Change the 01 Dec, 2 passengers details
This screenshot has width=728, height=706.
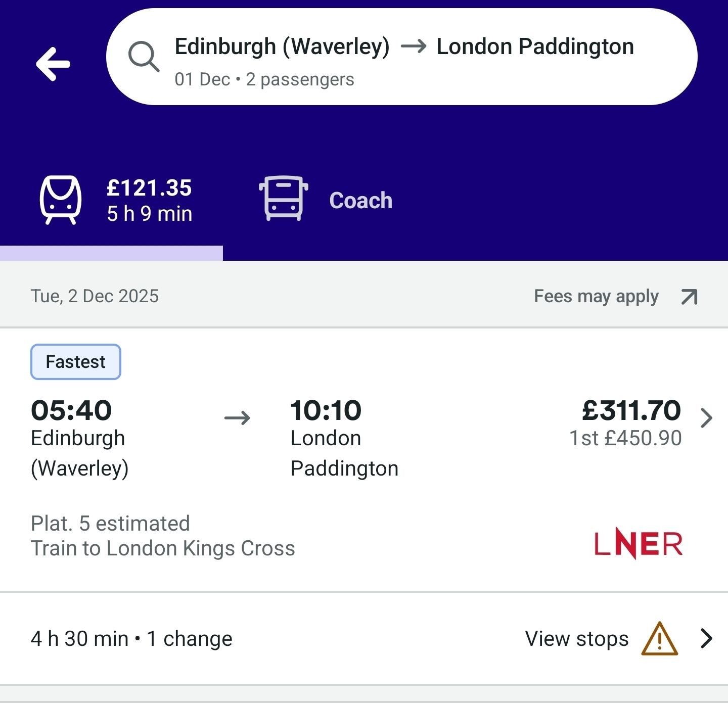click(264, 80)
